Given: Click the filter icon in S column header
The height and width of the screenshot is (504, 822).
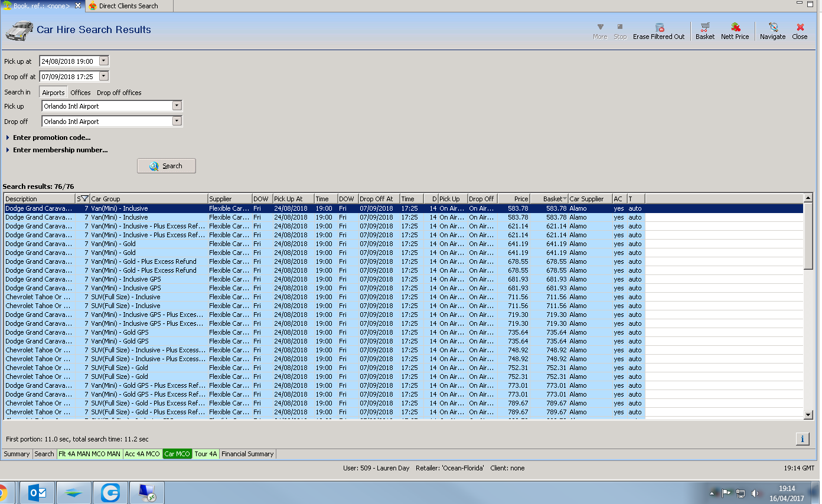Looking at the screenshot, I should point(85,199).
